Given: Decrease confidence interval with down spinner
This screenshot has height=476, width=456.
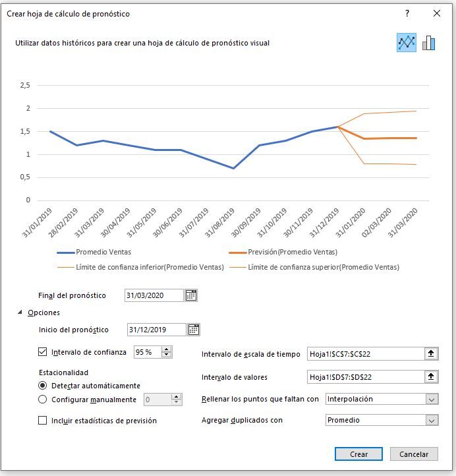Looking at the screenshot, I should point(166,355).
